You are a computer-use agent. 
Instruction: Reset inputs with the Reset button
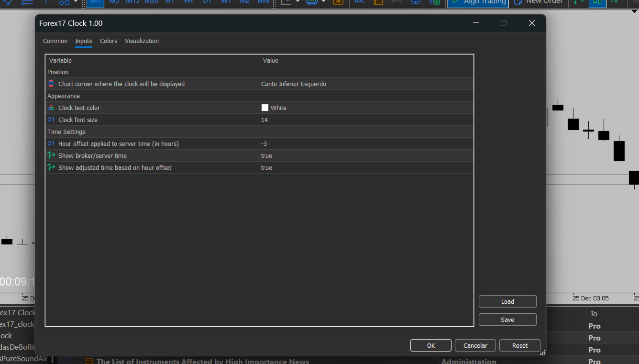coord(520,345)
